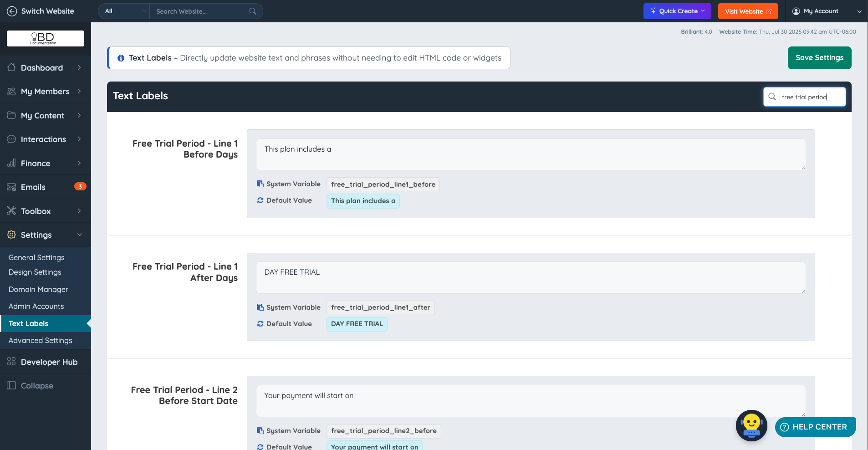Open Advanced Settings submenu item
This screenshot has width=868, height=450.
(x=40, y=340)
